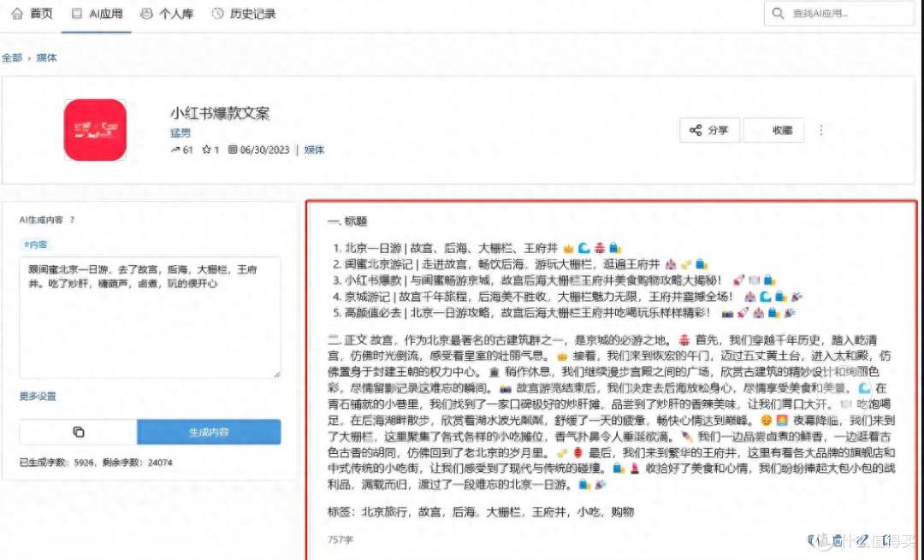The width and height of the screenshot is (924, 560).
Task: Click the question mark help by AI生成内容
Action: click(72, 220)
